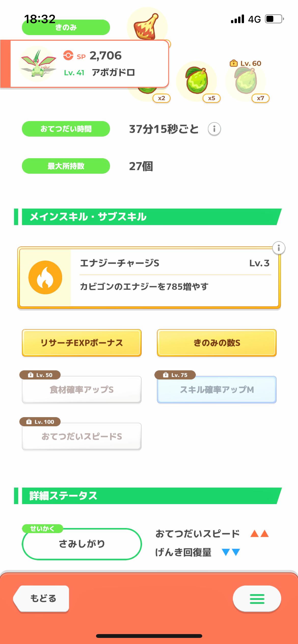Tap the orange flame skill icon

click(x=45, y=277)
